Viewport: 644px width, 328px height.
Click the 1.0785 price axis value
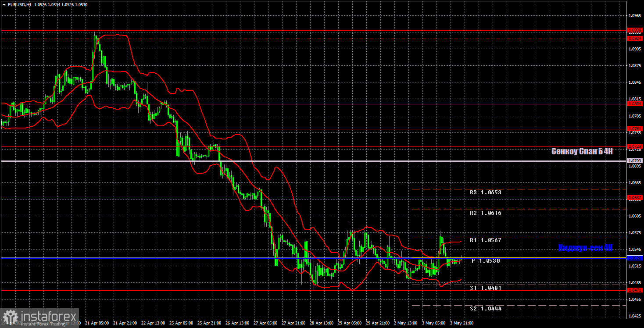635,116
